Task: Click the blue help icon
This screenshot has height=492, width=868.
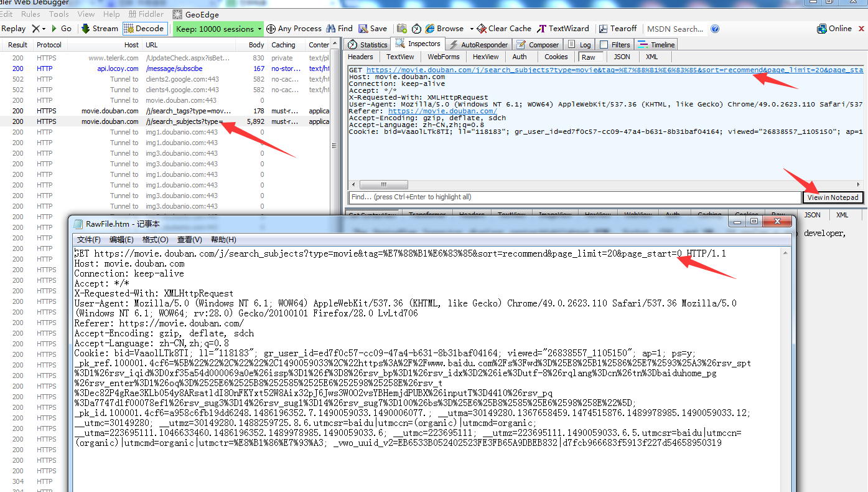Action: [x=715, y=29]
